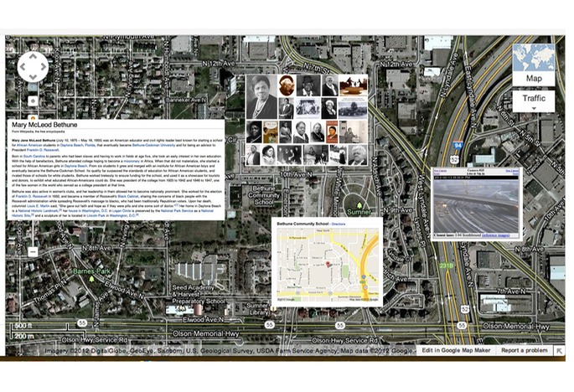Follow the Black Cabinet link
Viewport: 574px width, 392px height.
pos(128,197)
